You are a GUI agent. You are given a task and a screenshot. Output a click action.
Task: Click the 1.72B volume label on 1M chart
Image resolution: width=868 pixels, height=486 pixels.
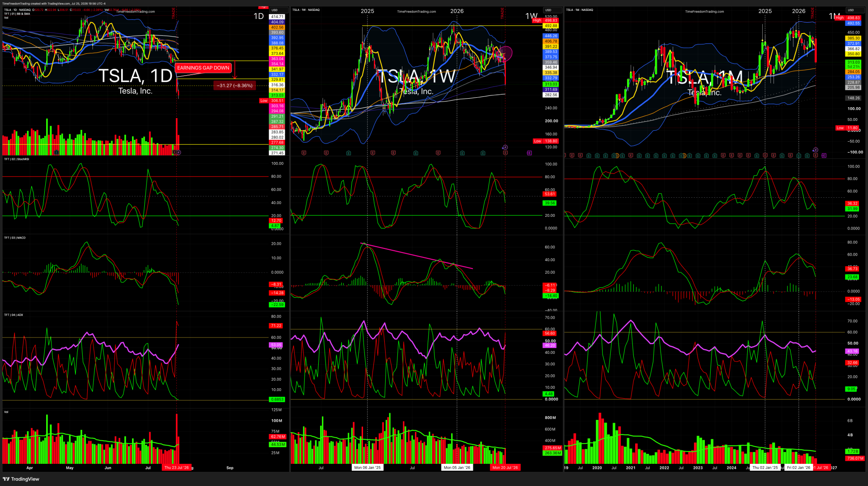(x=852, y=452)
